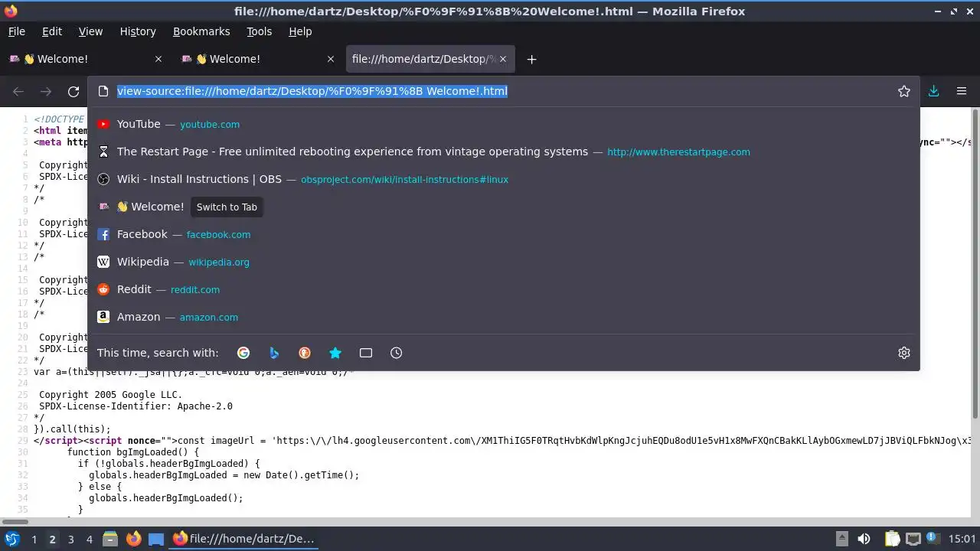Go forward one page
Screen dimensions: 980x551
46,92
